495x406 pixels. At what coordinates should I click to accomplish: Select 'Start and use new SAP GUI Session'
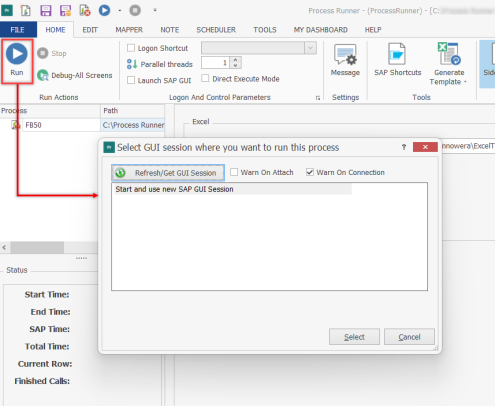[x=232, y=189]
